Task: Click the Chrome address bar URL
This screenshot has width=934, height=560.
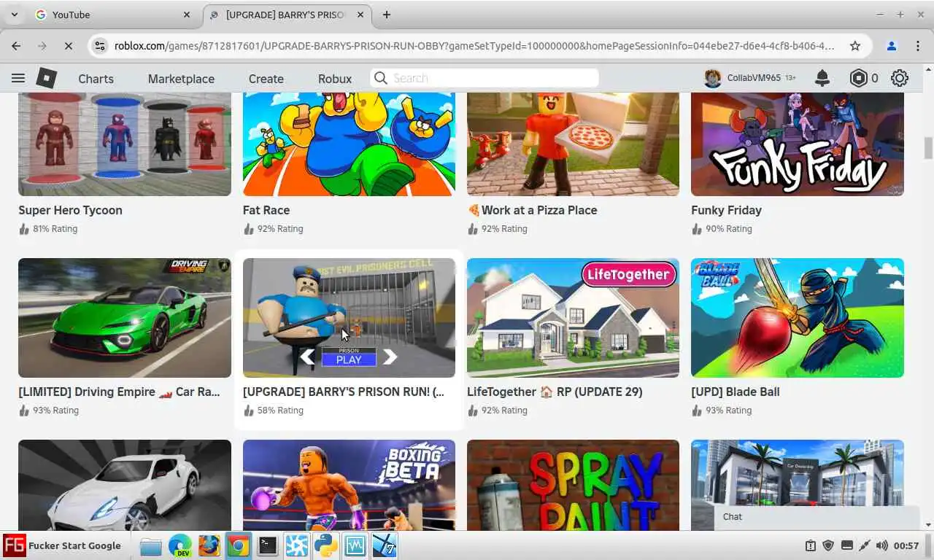Action: point(474,46)
